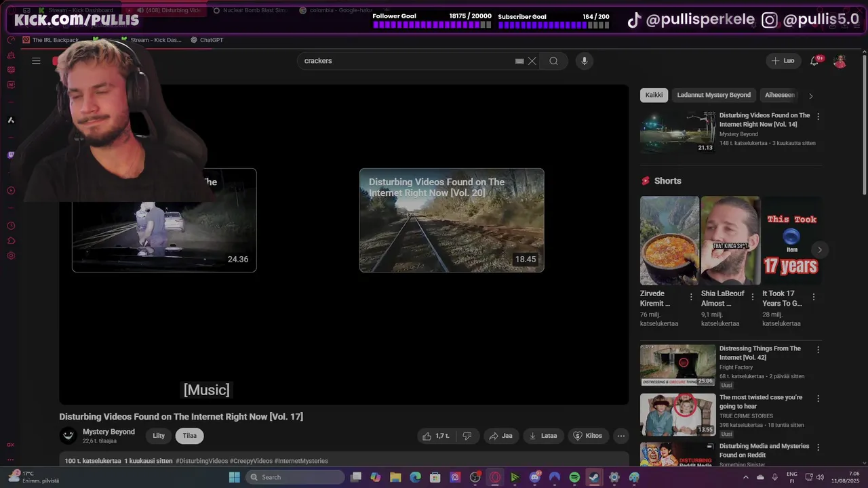This screenshot has width=868, height=488.
Task: Open options for most twisted case video
Action: [818, 399]
